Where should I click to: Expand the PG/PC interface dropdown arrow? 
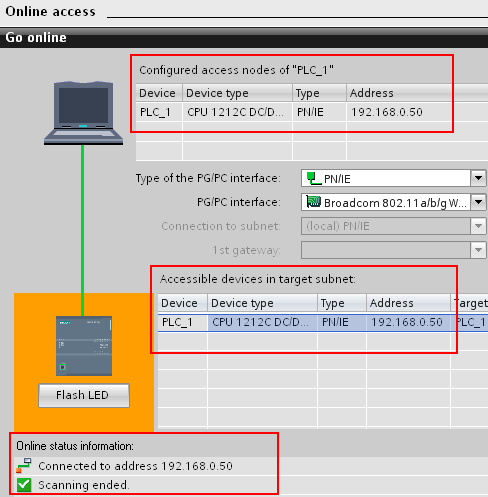[478, 202]
